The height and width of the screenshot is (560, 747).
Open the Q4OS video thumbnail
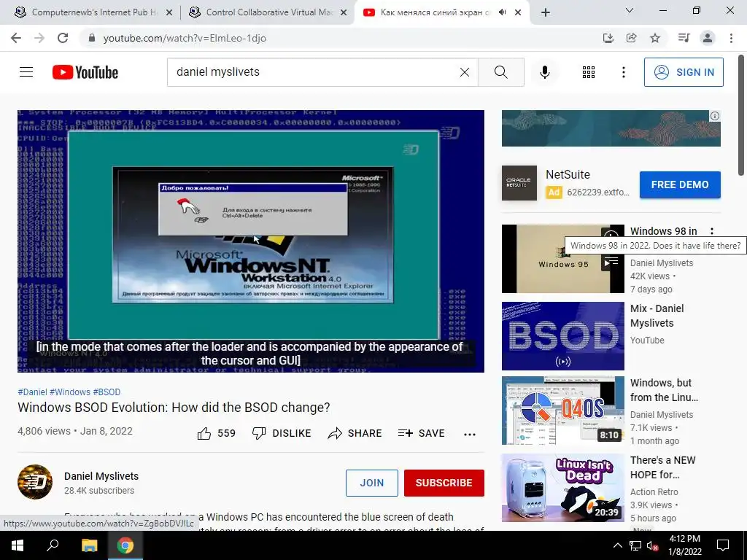pyautogui.click(x=562, y=410)
